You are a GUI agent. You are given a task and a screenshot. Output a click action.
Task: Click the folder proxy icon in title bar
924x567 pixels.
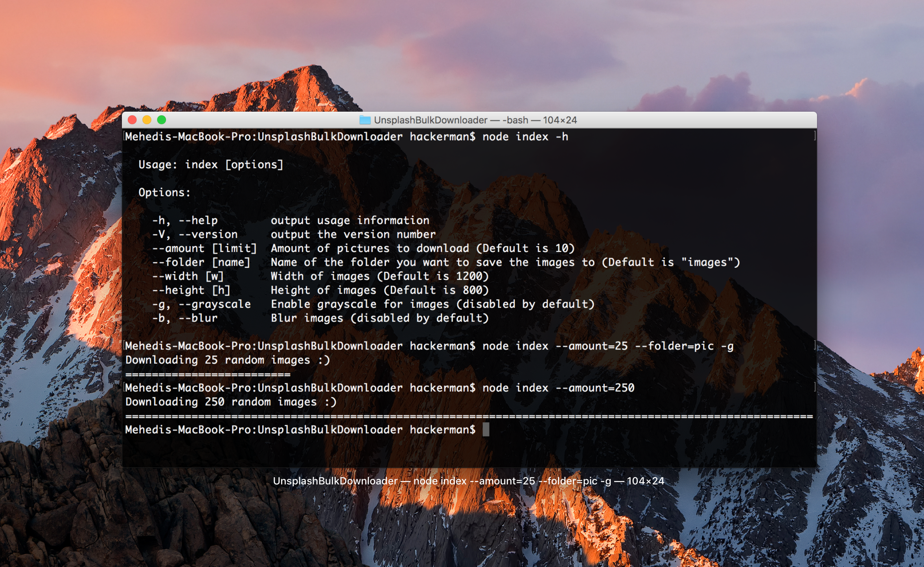pyautogui.click(x=365, y=120)
